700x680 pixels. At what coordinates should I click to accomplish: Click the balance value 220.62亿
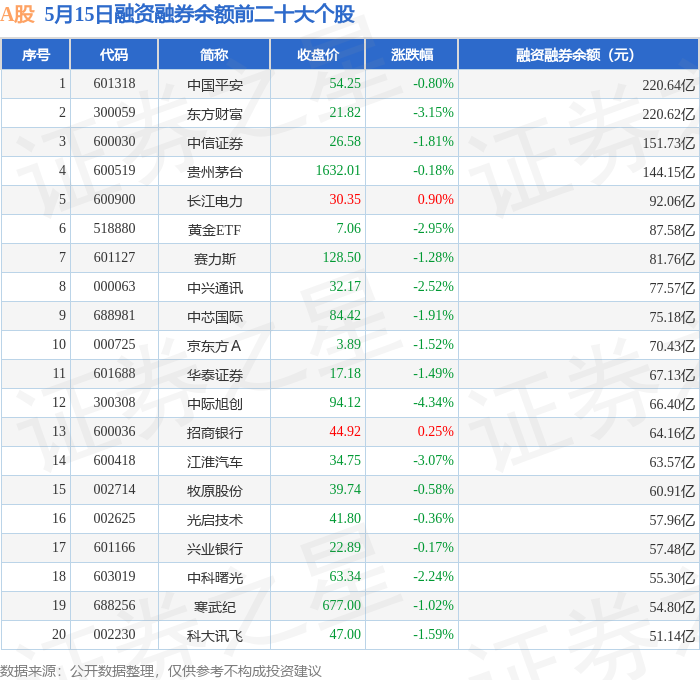[x=669, y=114]
